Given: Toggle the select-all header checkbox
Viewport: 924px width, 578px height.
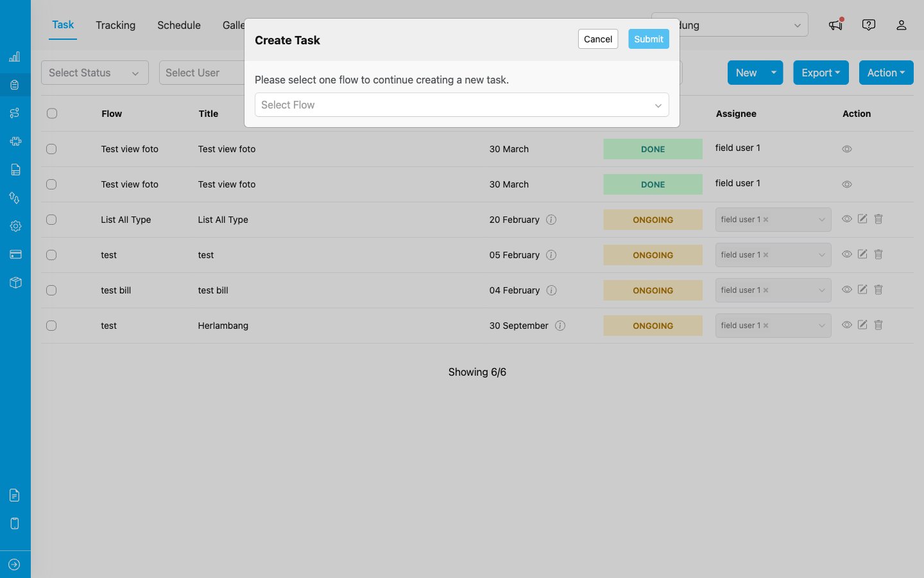Looking at the screenshot, I should (52, 114).
